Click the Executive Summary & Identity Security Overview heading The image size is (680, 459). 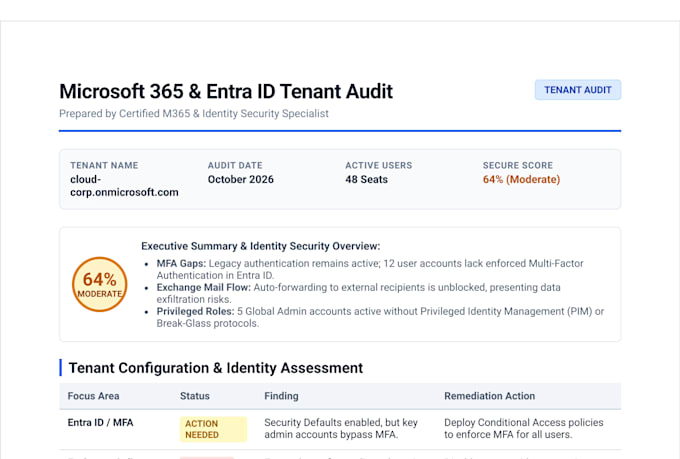[261, 246]
